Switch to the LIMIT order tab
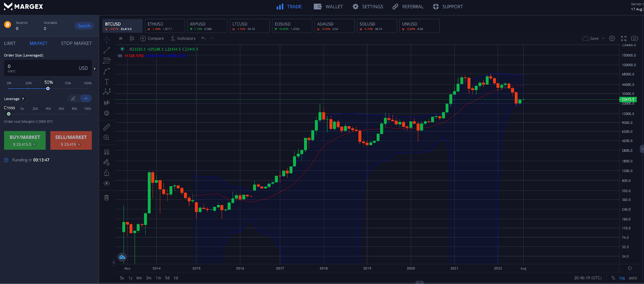This screenshot has height=284, width=644. [10, 44]
